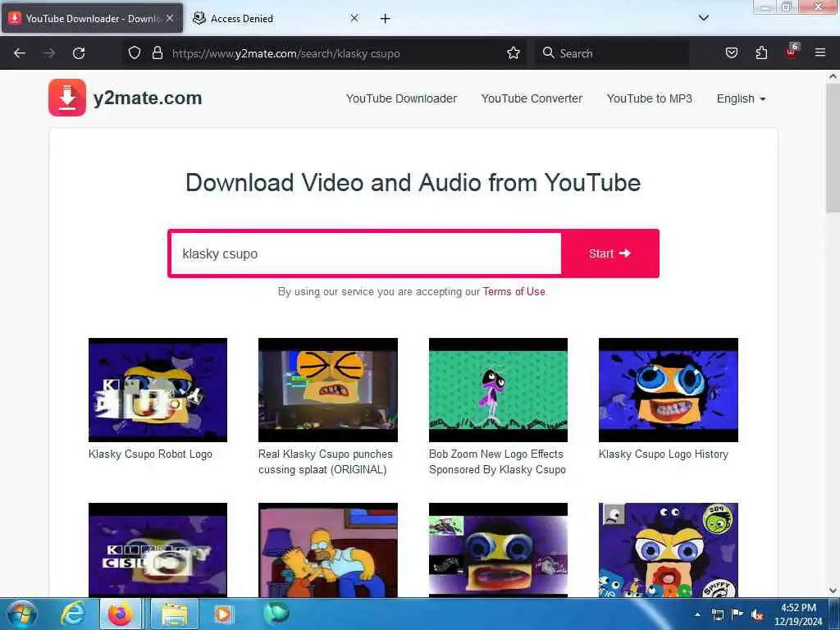This screenshot has height=630, width=840.
Task: Click the padlock site security icon
Action: [x=157, y=53]
